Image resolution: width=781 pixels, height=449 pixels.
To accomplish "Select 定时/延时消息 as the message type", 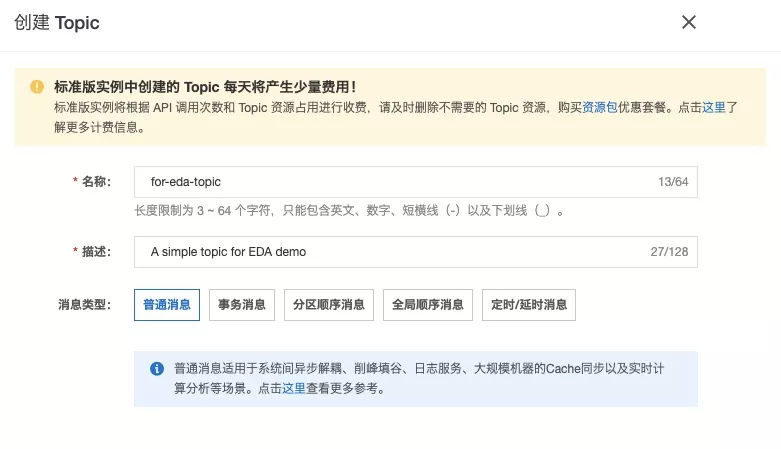I will coord(528,305).
